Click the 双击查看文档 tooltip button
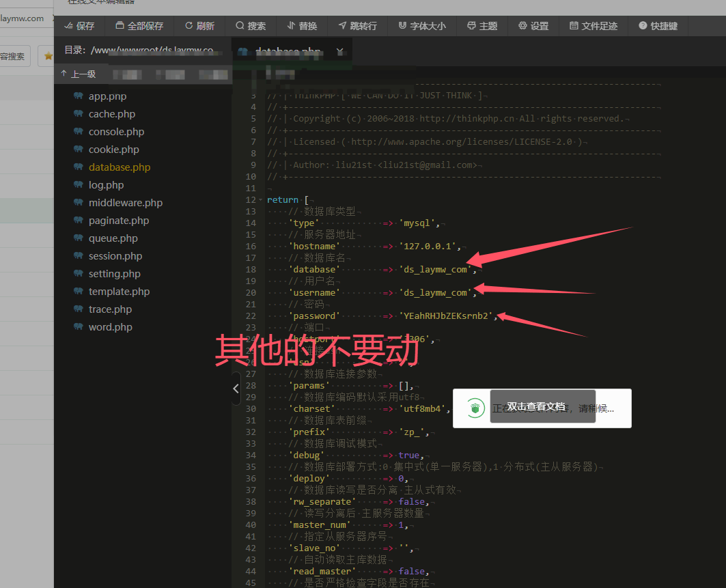 (x=543, y=406)
